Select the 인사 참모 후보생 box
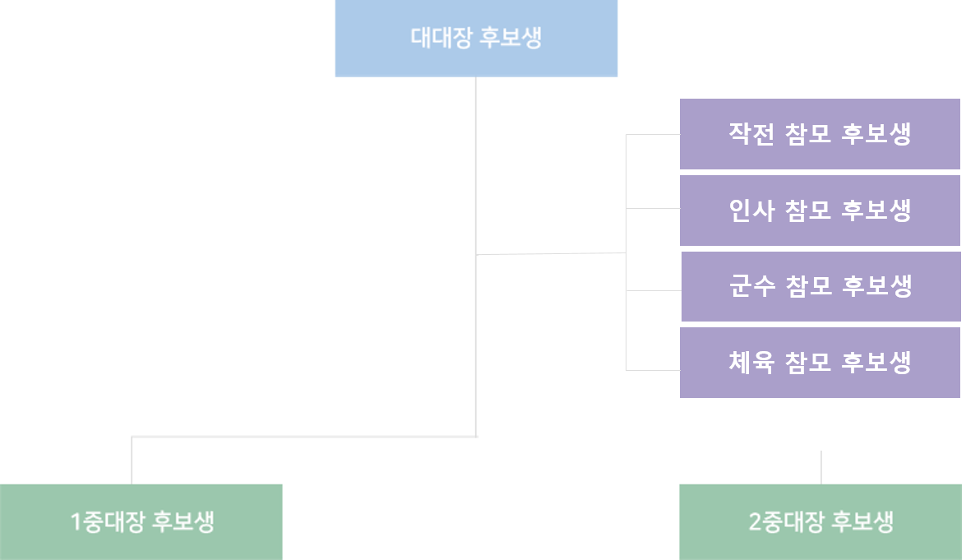The image size is (980, 560). click(820, 211)
